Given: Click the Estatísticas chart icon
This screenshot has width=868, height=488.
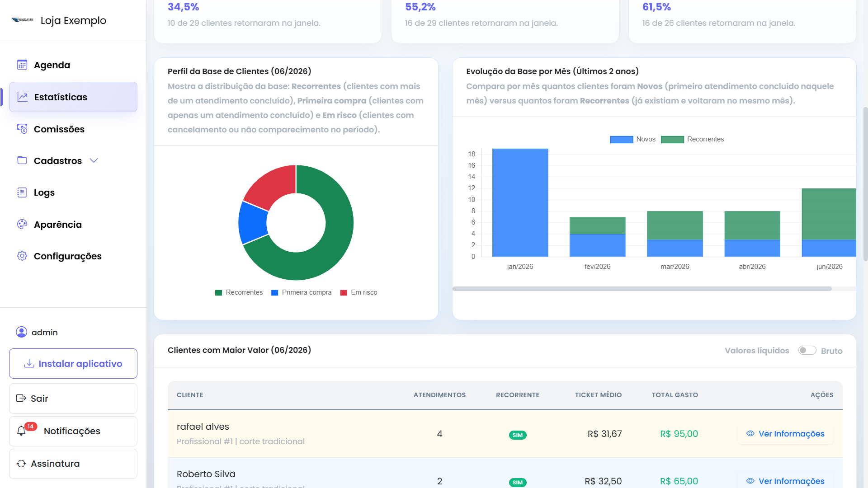Looking at the screenshot, I should tap(22, 97).
